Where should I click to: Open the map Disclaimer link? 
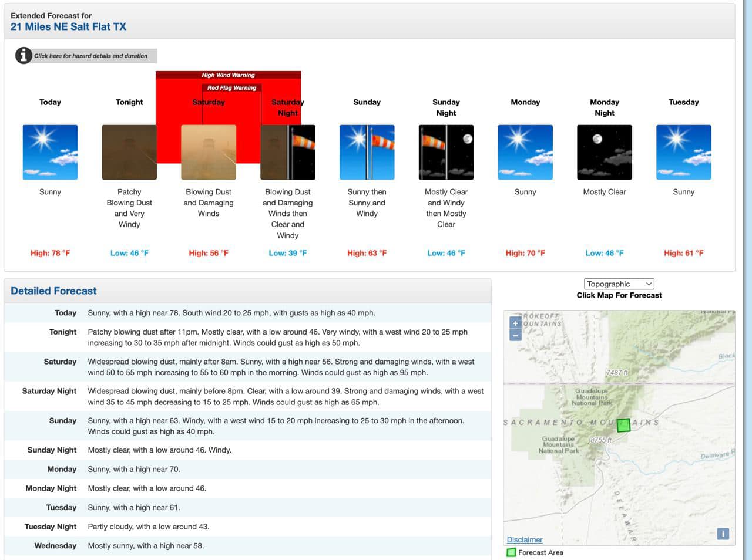click(525, 539)
